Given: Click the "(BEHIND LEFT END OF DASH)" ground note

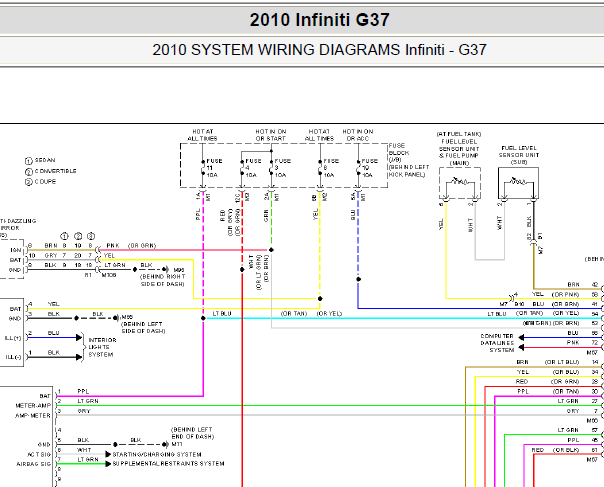Looking at the screenshot, I should (x=192, y=433).
